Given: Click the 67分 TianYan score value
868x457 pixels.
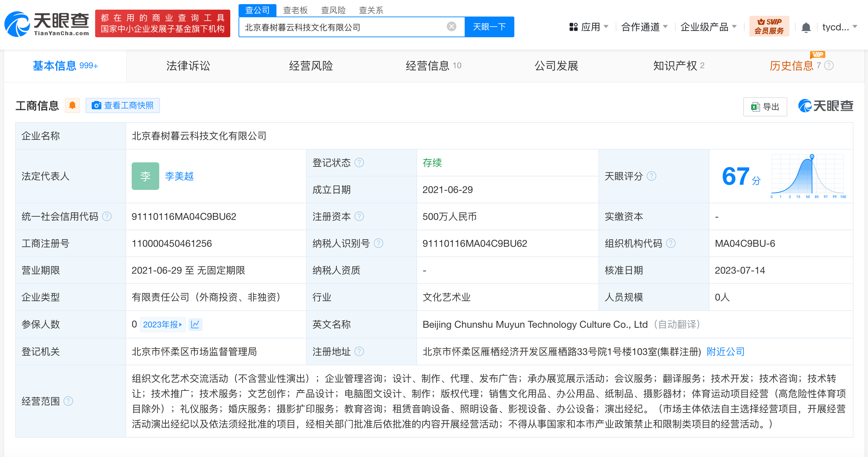Looking at the screenshot, I should pos(741,176).
